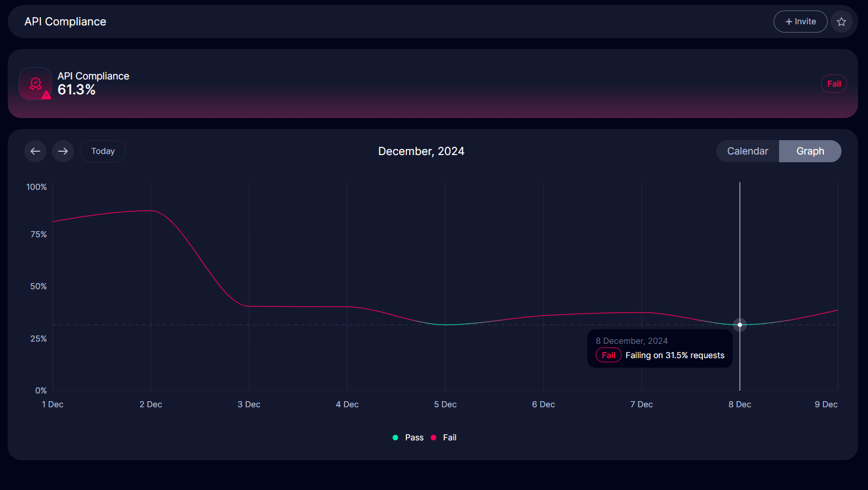Click the Fail status badge in header
This screenshot has height=490, width=868.
click(x=833, y=84)
